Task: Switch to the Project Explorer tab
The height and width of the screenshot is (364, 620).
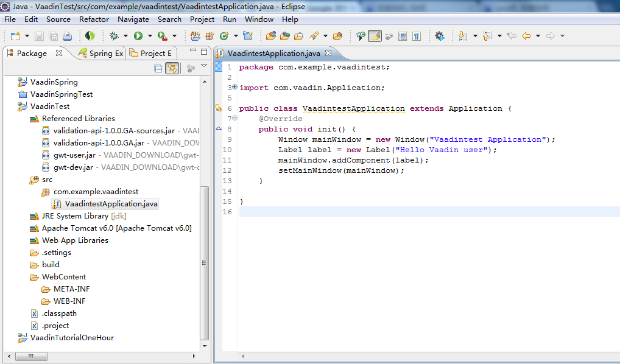Action: click(x=150, y=54)
